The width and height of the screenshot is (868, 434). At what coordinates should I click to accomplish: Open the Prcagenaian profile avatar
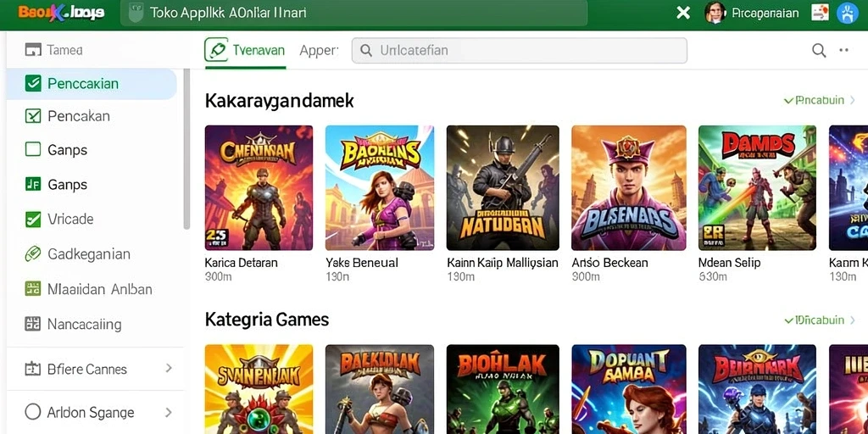(715, 13)
